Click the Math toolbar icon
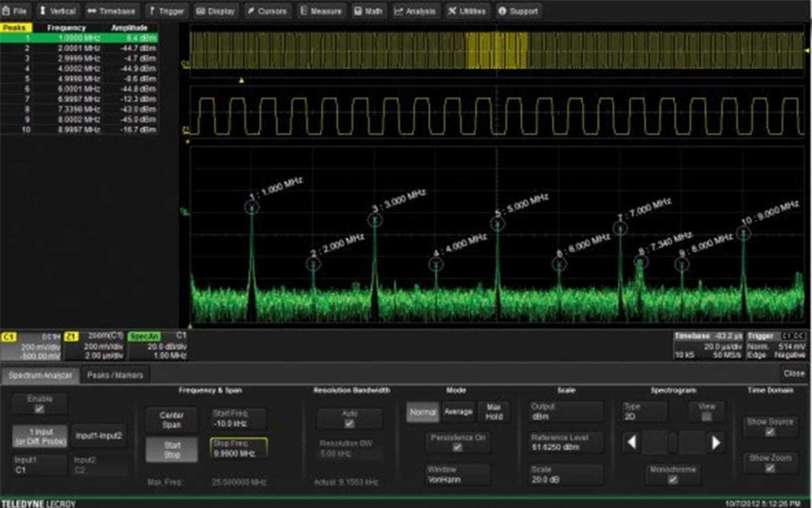Screen dimensions: 812x508 pos(368,11)
